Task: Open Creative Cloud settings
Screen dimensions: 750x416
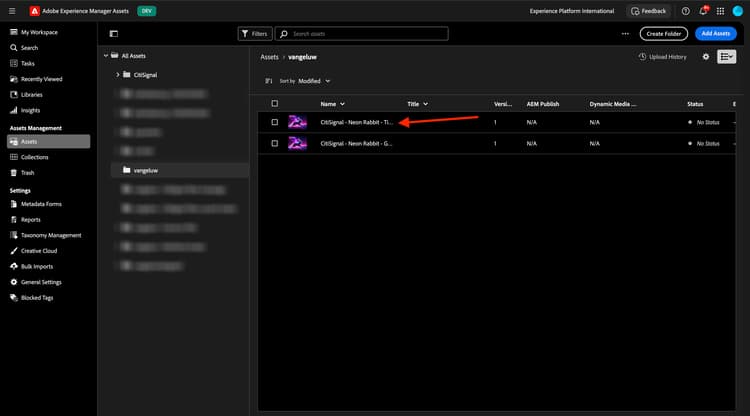Action: pyautogui.click(x=39, y=251)
